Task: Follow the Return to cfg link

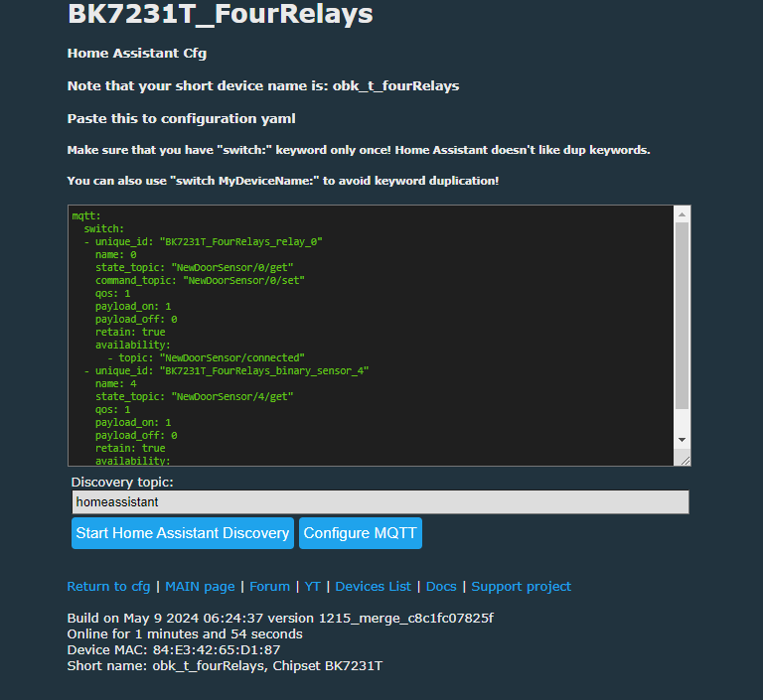Action: 108,586
